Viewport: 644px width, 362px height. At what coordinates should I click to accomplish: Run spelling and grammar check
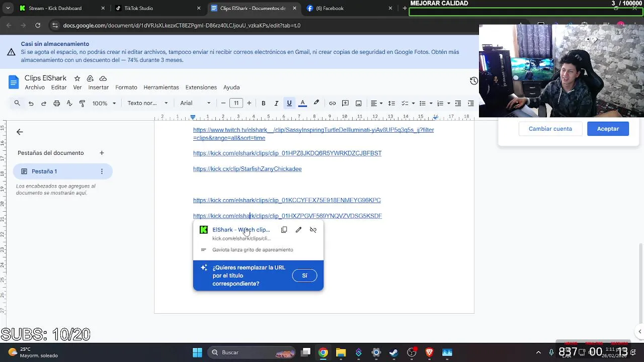(69, 103)
